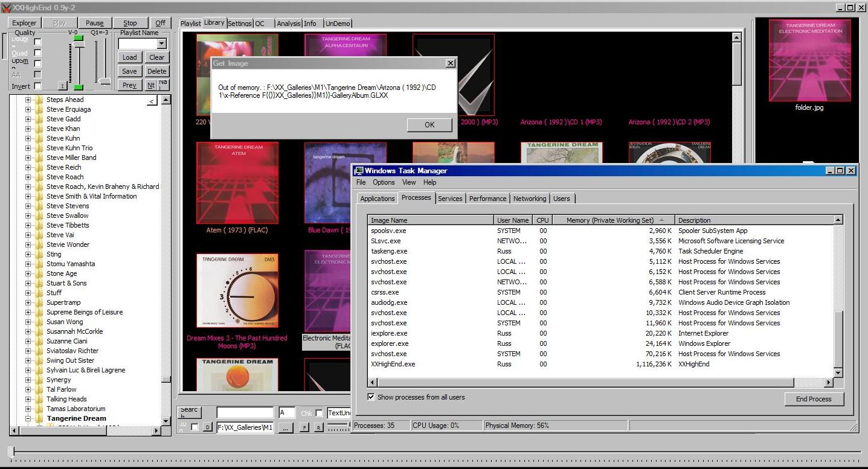Select the iexplore.exe process row
868x469 pixels.
coord(601,333)
